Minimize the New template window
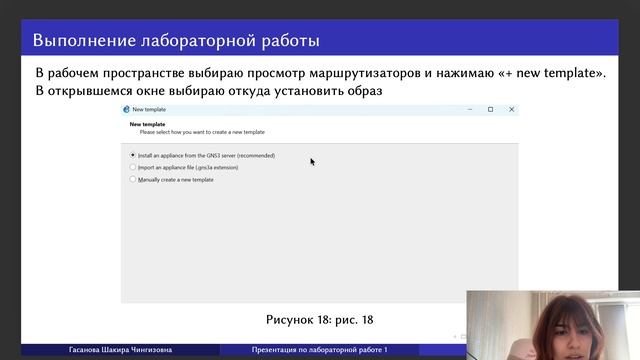 tap(470, 109)
